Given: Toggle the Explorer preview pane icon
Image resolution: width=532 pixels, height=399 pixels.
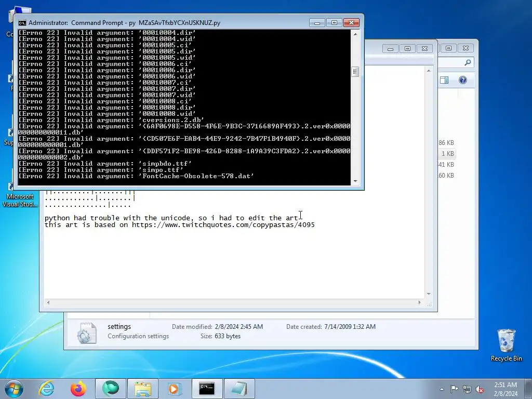Looking at the screenshot, I should coord(444,80).
